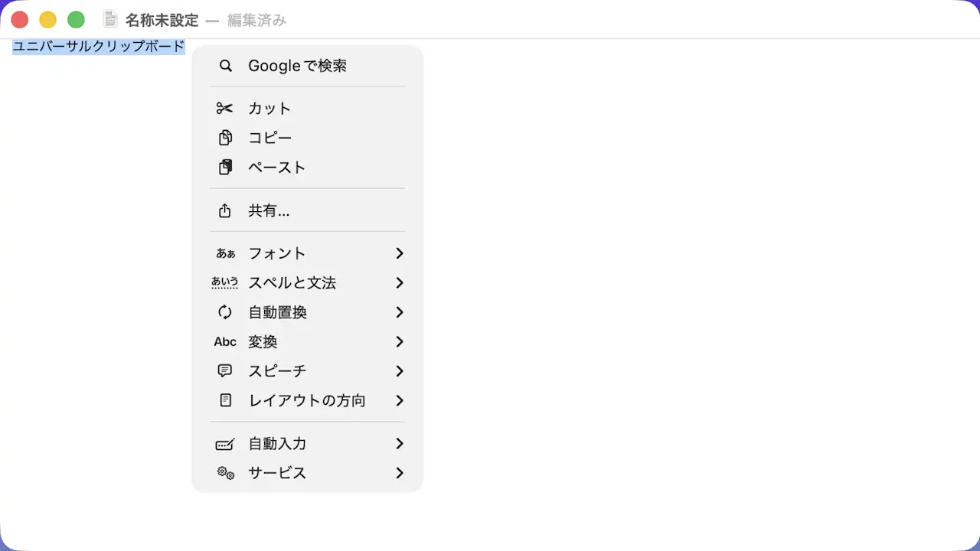Open the レイアウトの方向 submenu
980x551 pixels.
click(399, 400)
